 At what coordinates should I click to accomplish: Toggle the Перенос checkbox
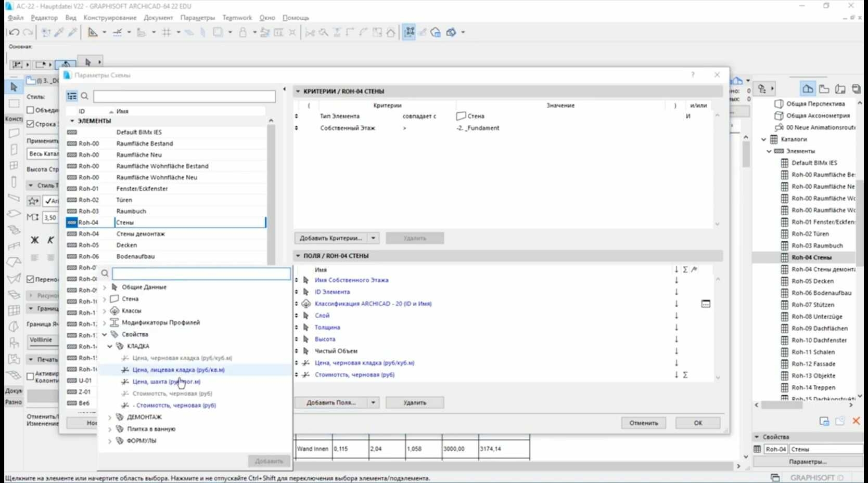click(x=30, y=279)
